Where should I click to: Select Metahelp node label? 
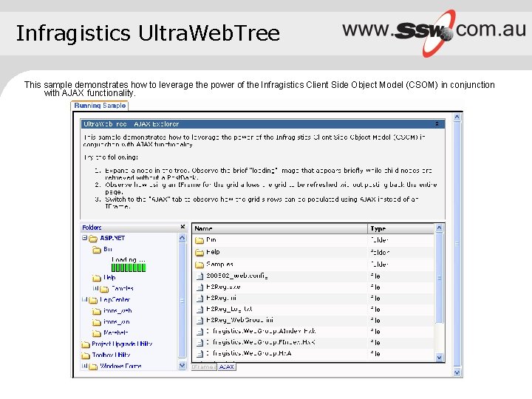(x=116, y=332)
